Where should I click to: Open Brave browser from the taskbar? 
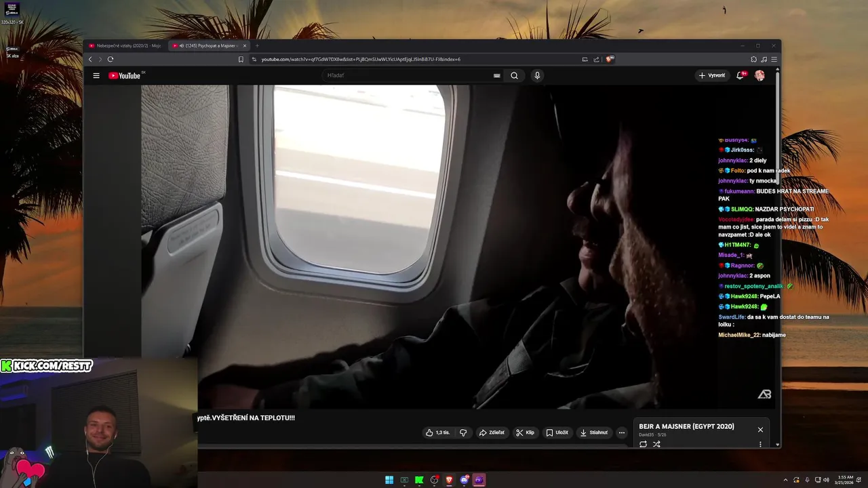[449, 480]
